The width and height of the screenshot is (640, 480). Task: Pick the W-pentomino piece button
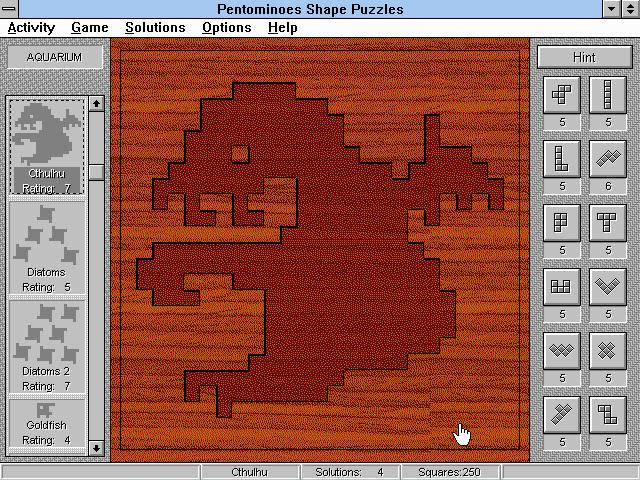(562, 351)
